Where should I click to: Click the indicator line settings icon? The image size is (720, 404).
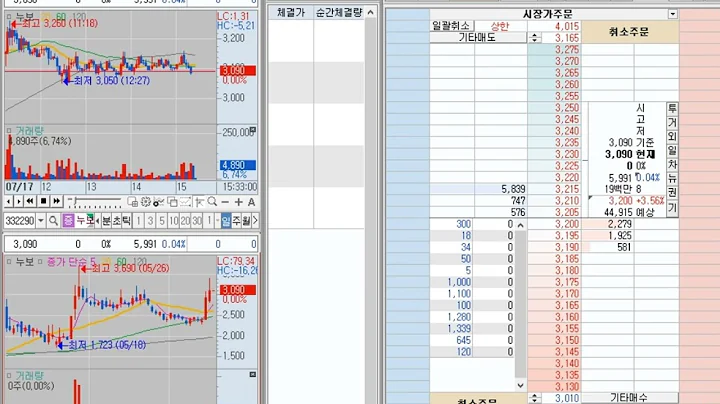(x=159, y=202)
